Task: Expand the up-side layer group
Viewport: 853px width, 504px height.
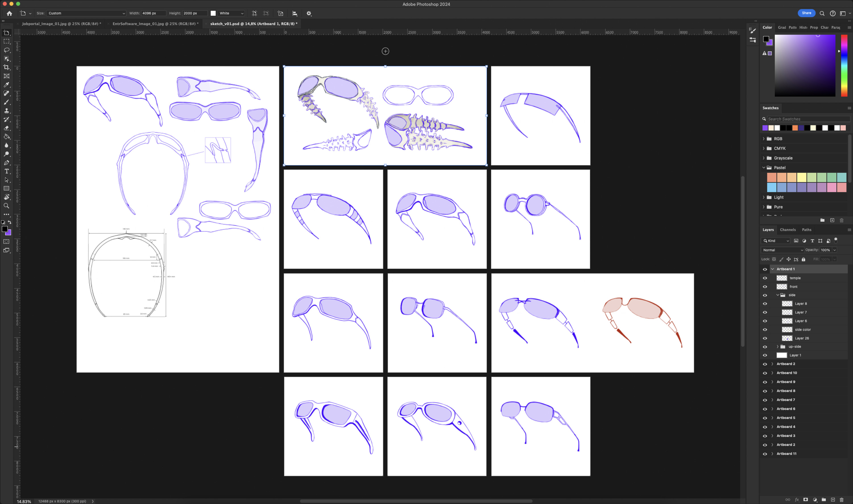Action: pos(778,347)
